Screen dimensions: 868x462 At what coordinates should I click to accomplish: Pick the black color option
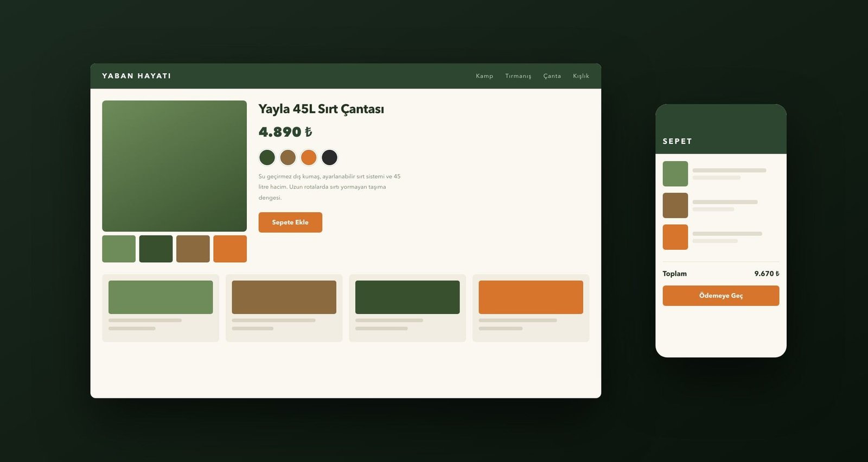[329, 157]
